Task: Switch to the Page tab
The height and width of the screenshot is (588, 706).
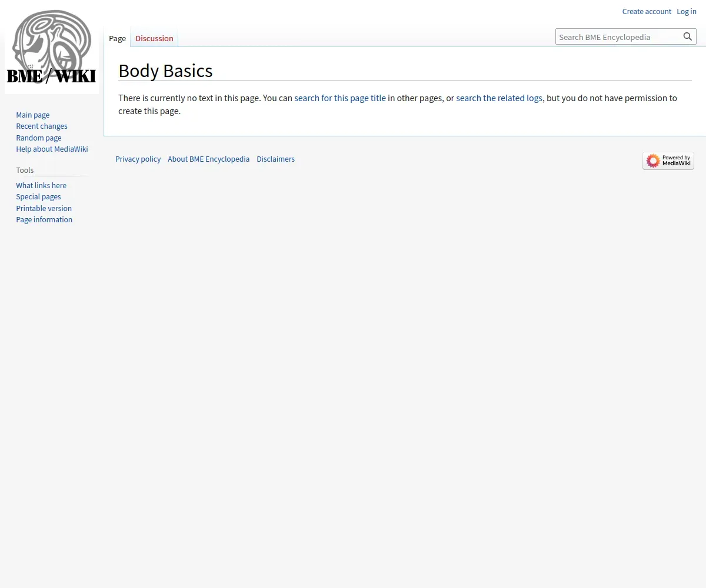Action: point(117,38)
